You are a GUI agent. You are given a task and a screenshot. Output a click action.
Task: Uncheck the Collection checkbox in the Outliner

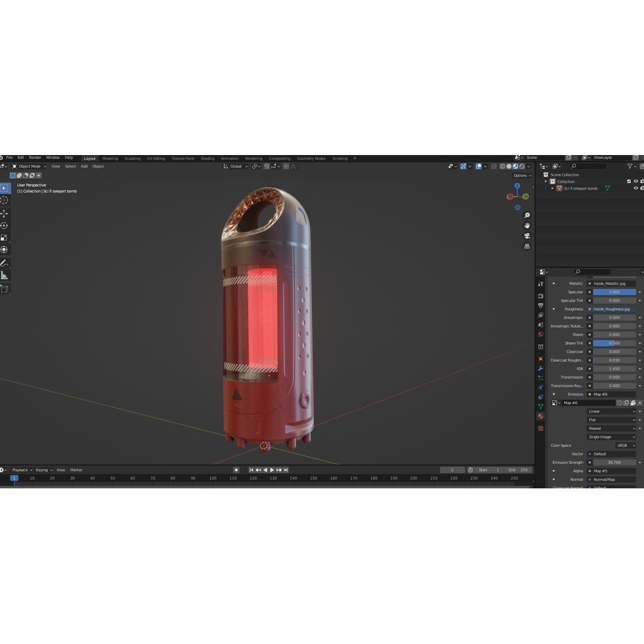[628, 181]
